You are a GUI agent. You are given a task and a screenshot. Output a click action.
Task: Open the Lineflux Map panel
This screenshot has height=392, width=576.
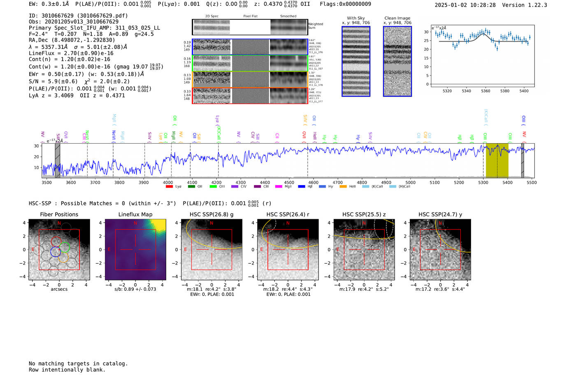[x=135, y=250]
